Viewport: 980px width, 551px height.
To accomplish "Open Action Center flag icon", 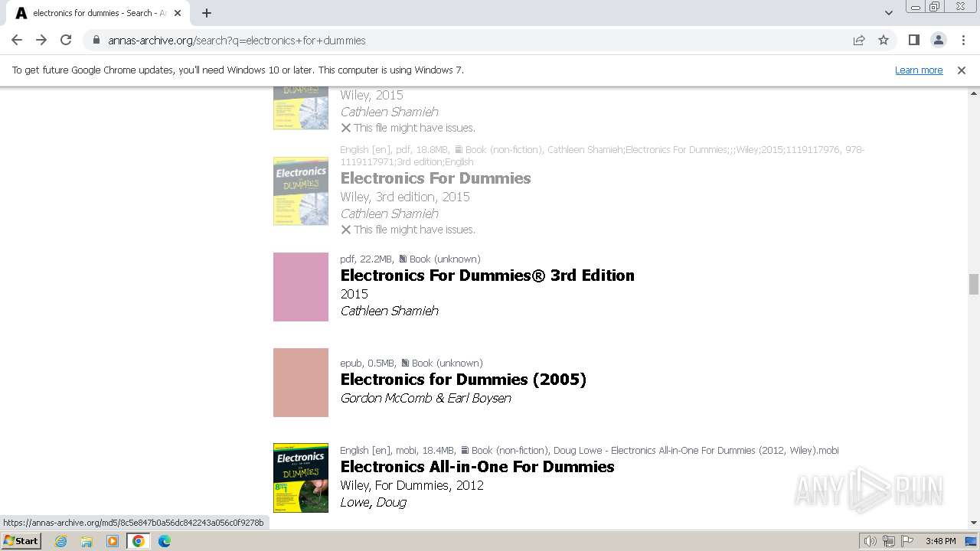I will tap(906, 541).
